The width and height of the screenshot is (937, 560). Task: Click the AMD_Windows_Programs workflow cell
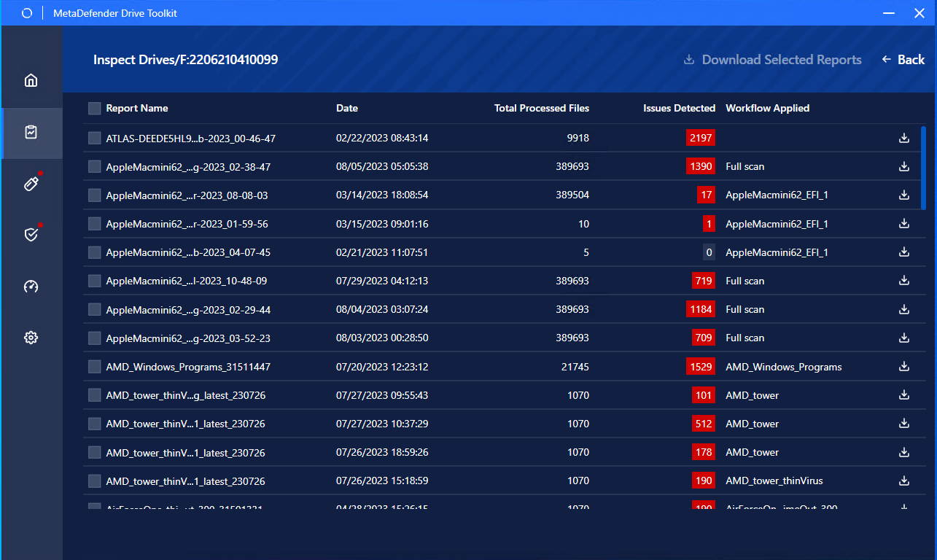(784, 367)
